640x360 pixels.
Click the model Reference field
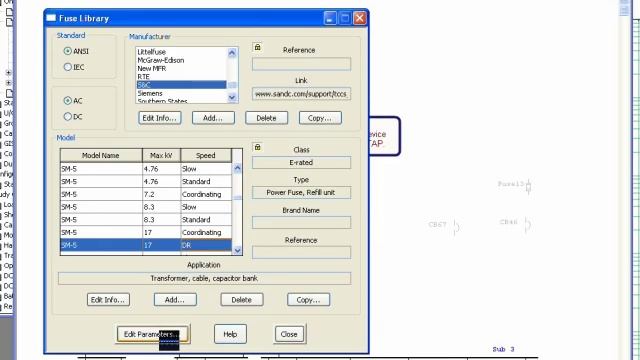[x=301, y=252]
